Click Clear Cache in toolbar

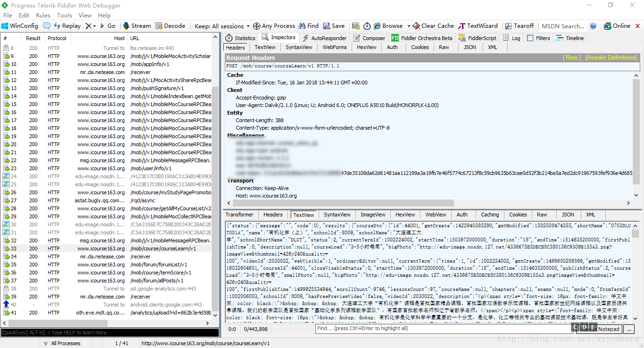pyautogui.click(x=433, y=26)
